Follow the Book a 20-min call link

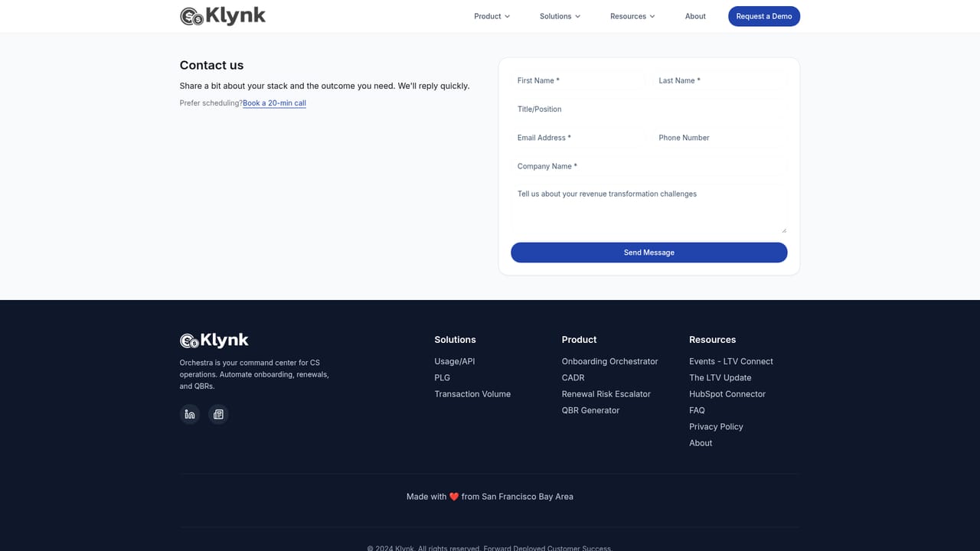click(x=274, y=103)
